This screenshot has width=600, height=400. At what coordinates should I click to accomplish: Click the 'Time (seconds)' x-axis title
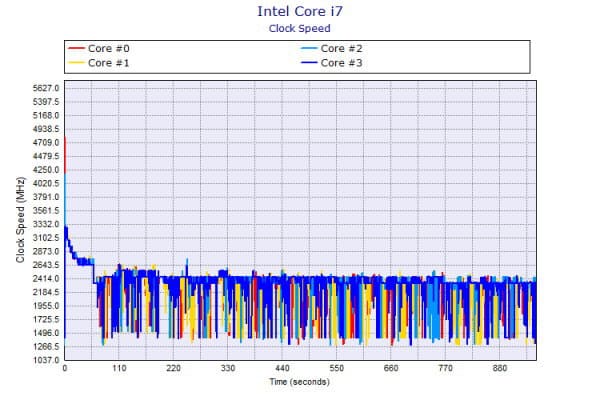pos(299,382)
